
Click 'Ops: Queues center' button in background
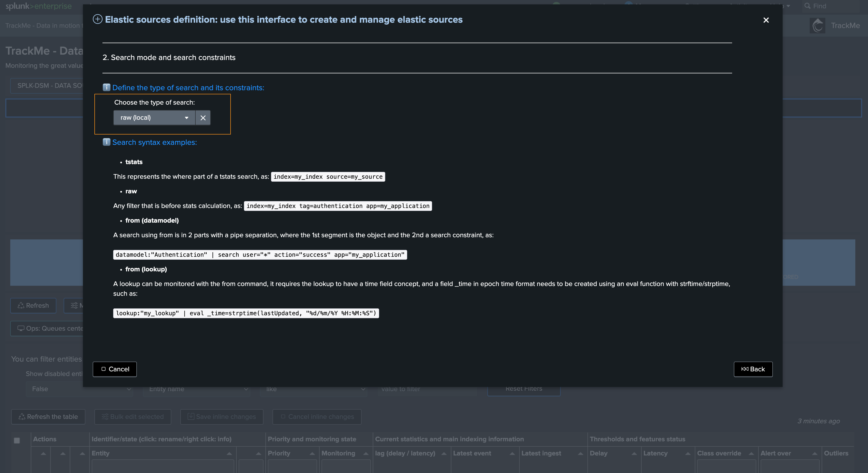[x=47, y=328]
